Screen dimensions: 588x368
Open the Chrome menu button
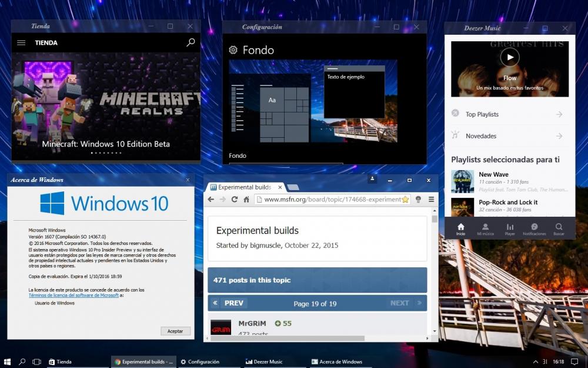tap(431, 200)
